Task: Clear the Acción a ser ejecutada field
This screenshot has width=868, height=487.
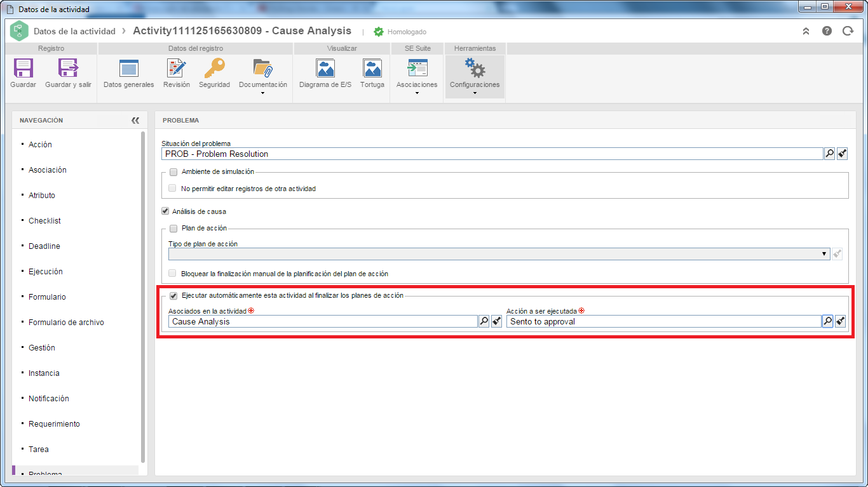Action: tap(841, 321)
